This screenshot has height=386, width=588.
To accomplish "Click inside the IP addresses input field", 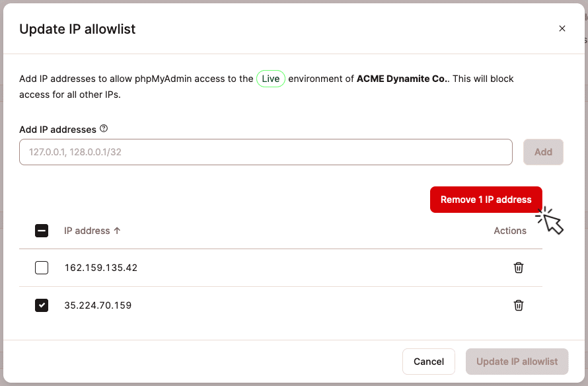I will point(266,152).
